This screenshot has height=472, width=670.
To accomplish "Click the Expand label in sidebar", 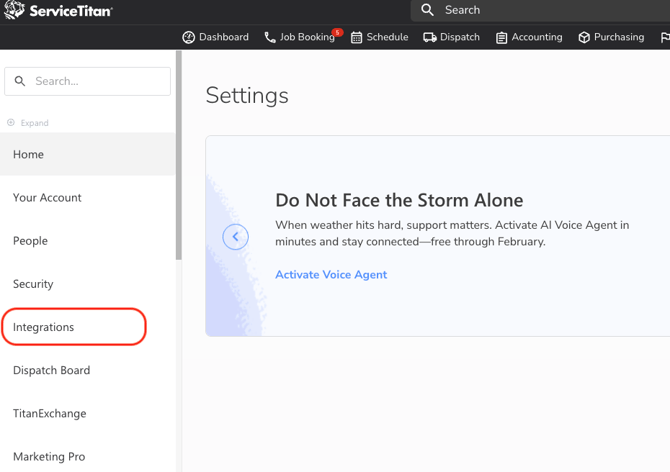I will pos(35,123).
